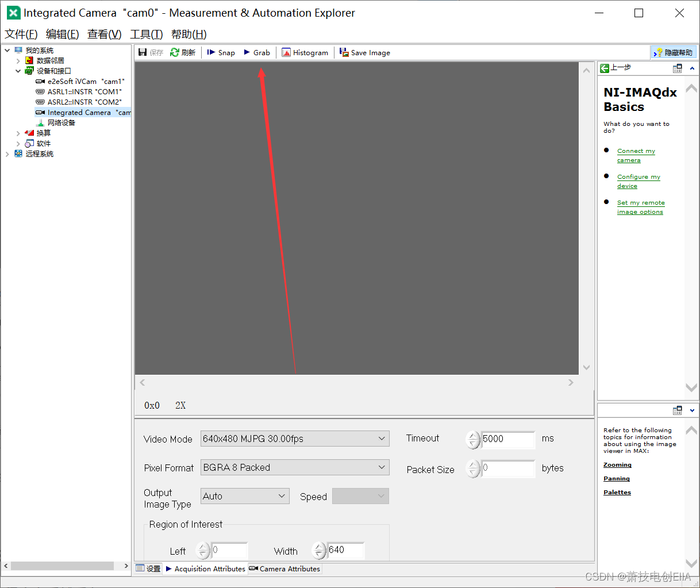Click the 远程系统 network icon
This screenshot has width=700, height=588.
(x=18, y=154)
